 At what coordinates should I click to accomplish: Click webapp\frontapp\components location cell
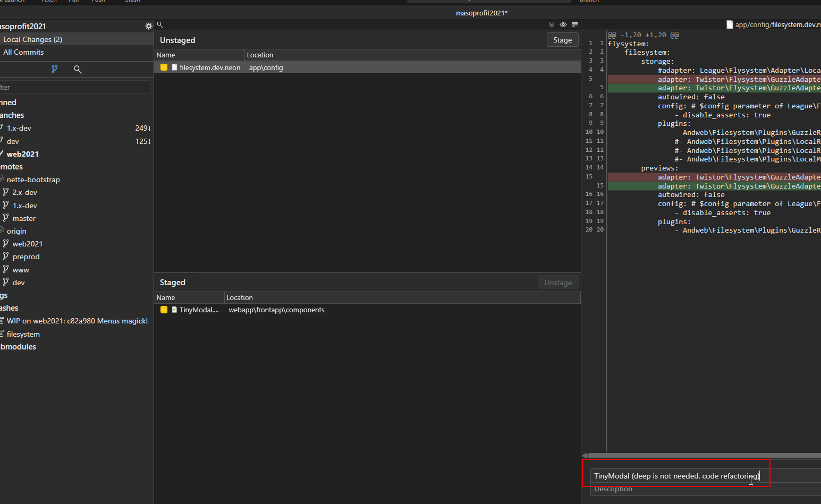point(276,310)
